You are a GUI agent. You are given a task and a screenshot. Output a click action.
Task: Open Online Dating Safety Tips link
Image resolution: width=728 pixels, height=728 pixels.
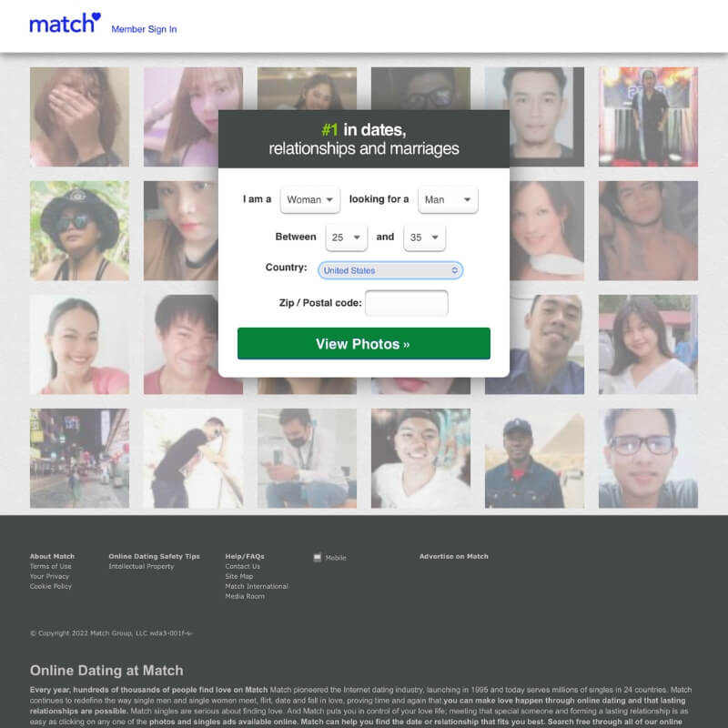click(154, 556)
